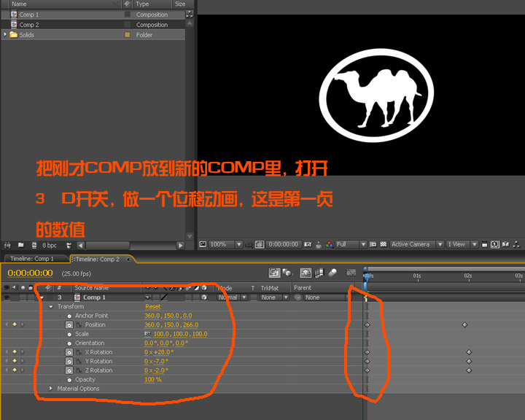Toggle the Position stopwatch
This screenshot has height=420, width=525.
pyautogui.click(x=69, y=324)
